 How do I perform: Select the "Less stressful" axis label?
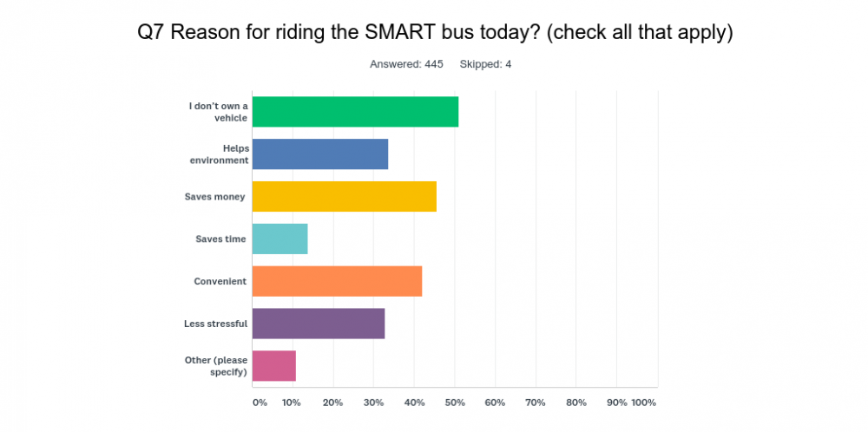216,324
